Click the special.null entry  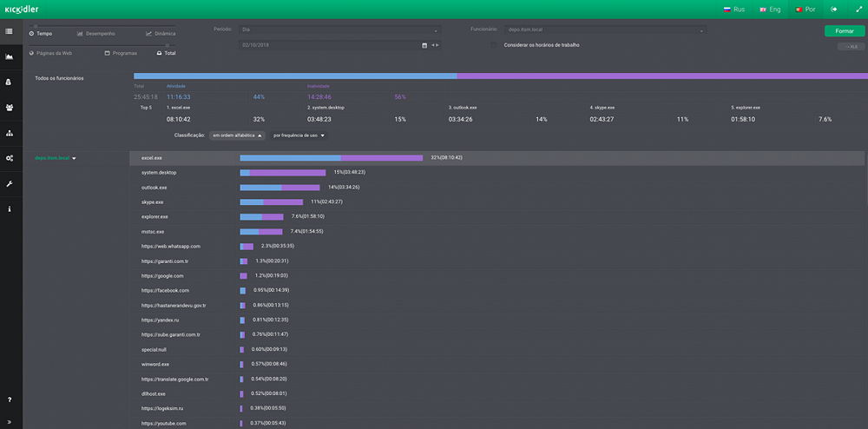point(154,349)
